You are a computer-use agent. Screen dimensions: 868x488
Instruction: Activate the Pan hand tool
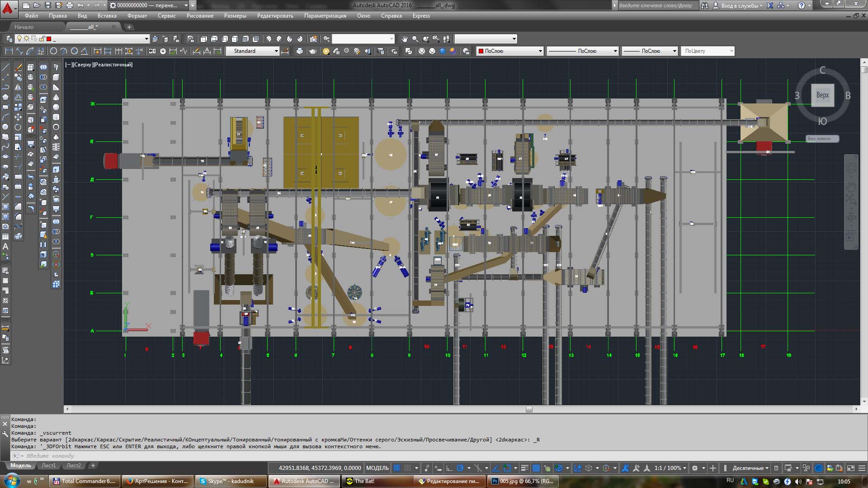point(404,39)
